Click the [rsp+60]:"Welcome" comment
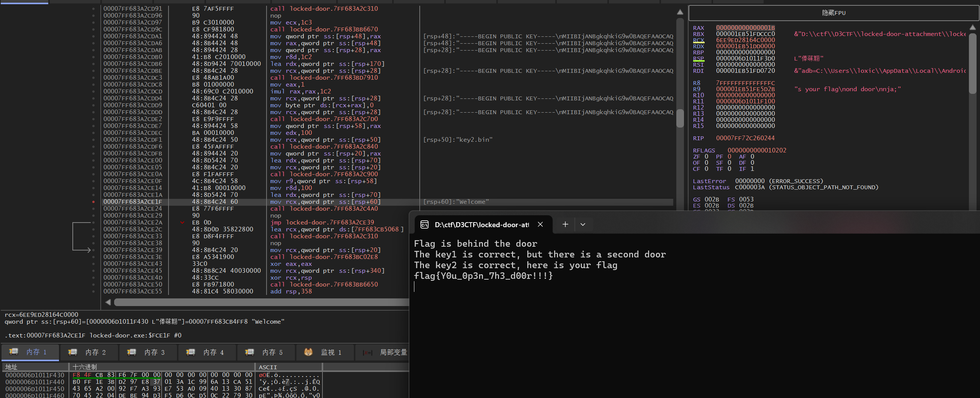Screen dimensions: 980x398 point(456,202)
